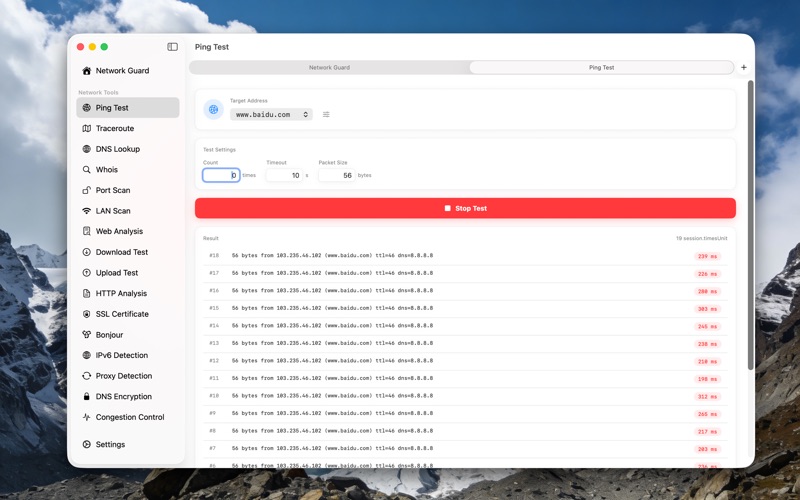This screenshot has height=500, width=800.
Task: Open Settings label in the sidebar
Action: (x=110, y=444)
